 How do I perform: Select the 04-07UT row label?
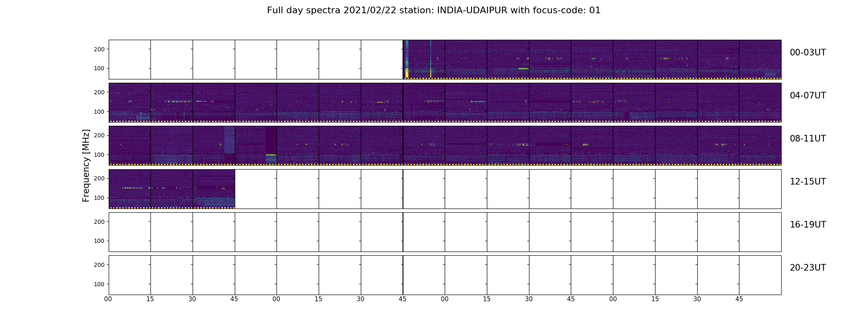[x=808, y=96]
